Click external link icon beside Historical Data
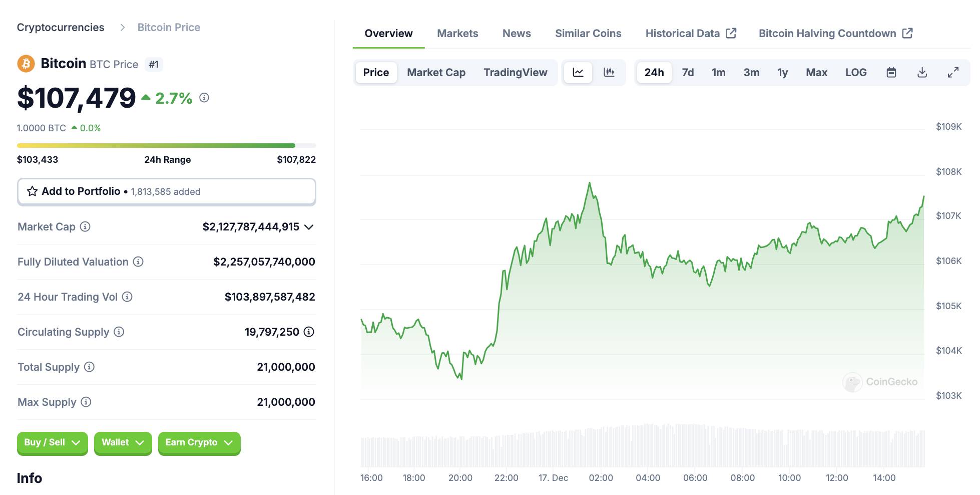The height and width of the screenshot is (495, 980). pos(731,33)
